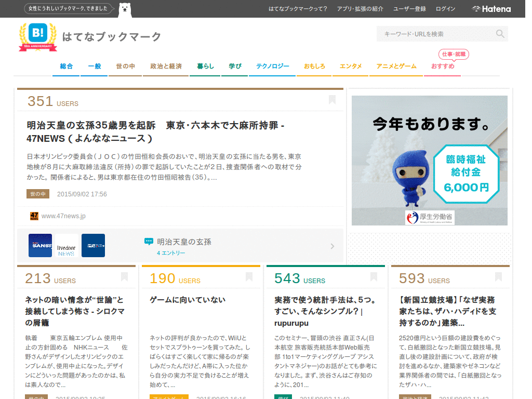Select the 学び tab

point(235,66)
